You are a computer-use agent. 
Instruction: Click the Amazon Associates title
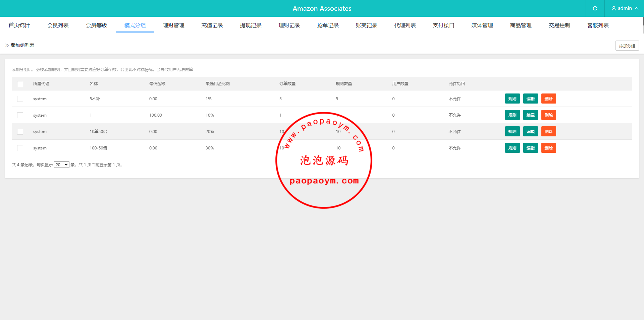click(x=322, y=8)
